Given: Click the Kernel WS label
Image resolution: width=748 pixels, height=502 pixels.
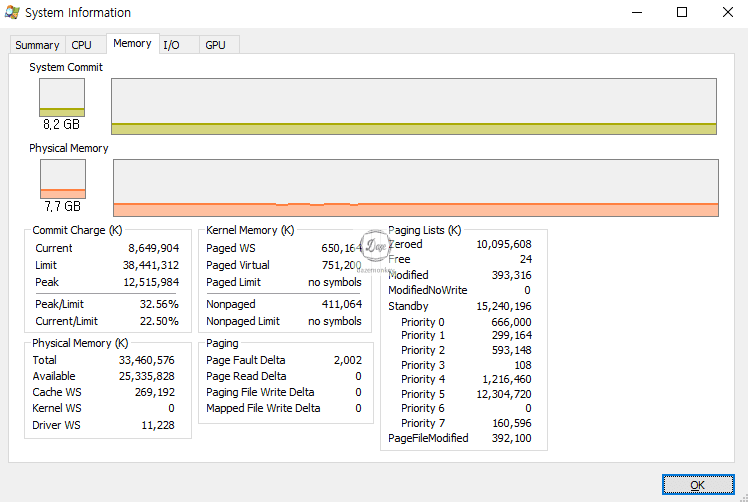Looking at the screenshot, I should [x=57, y=408].
